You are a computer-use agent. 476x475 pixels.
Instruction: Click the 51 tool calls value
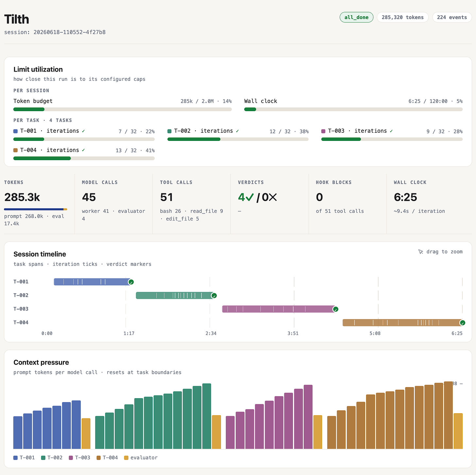coord(166,197)
